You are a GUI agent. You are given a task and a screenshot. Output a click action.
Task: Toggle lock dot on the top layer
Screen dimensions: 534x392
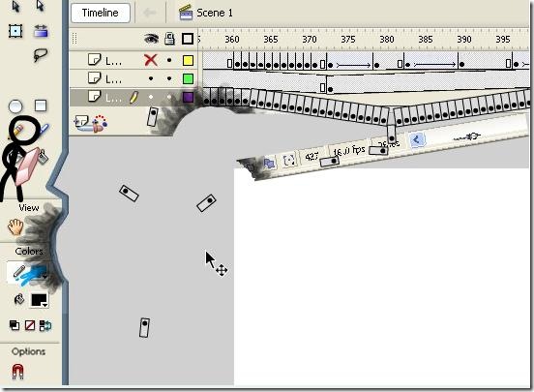169,60
